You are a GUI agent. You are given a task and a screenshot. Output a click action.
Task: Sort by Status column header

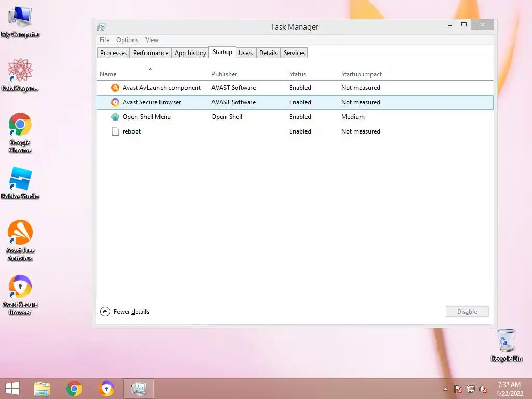coord(312,74)
